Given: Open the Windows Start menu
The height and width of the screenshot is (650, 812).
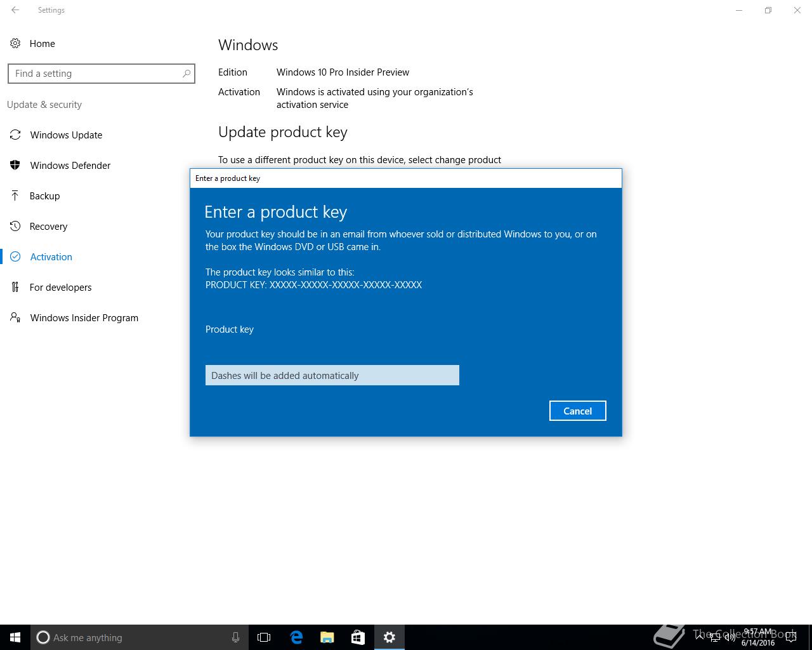Looking at the screenshot, I should [x=15, y=637].
